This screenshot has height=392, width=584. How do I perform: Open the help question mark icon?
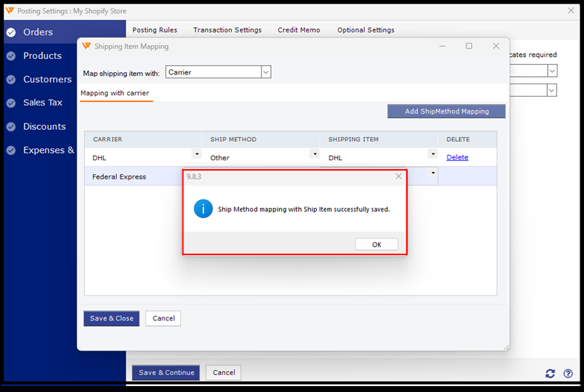coord(568,374)
